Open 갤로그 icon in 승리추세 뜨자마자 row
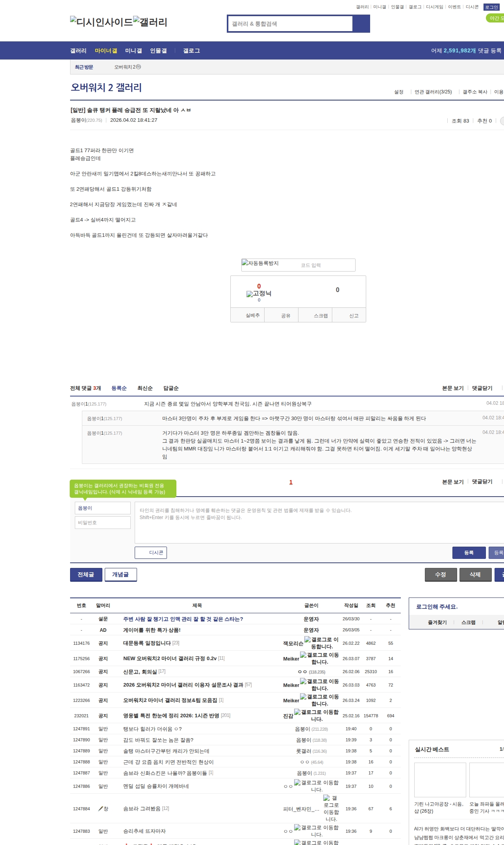Screen dimensions: 504x845 click(317, 831)
